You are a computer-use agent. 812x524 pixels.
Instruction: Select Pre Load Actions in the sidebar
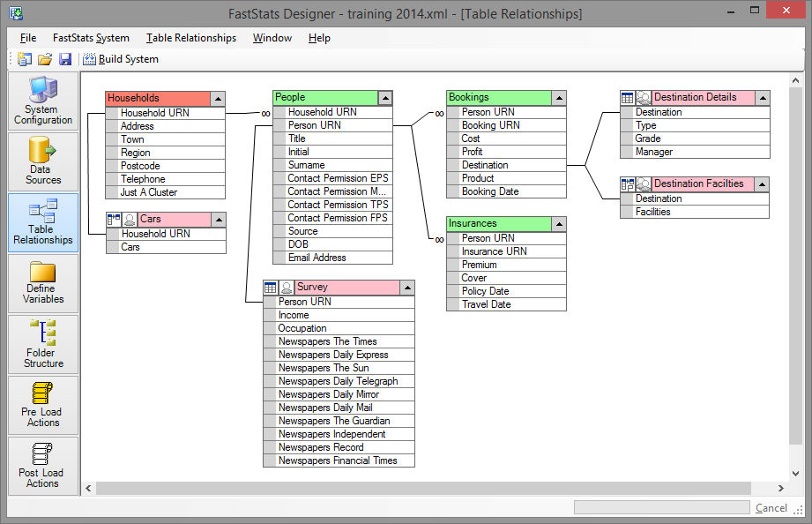(x=43, y=404)
